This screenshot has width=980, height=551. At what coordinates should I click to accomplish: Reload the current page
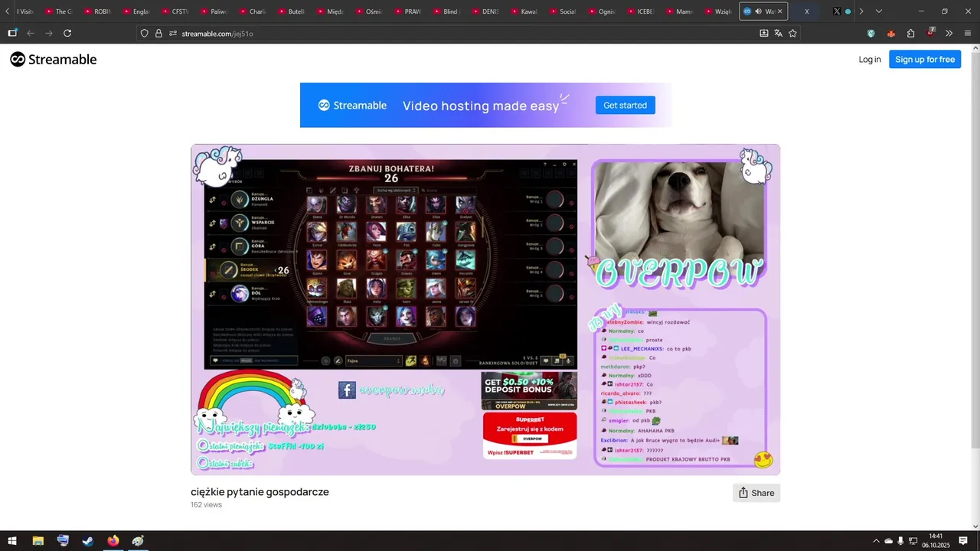67,33
